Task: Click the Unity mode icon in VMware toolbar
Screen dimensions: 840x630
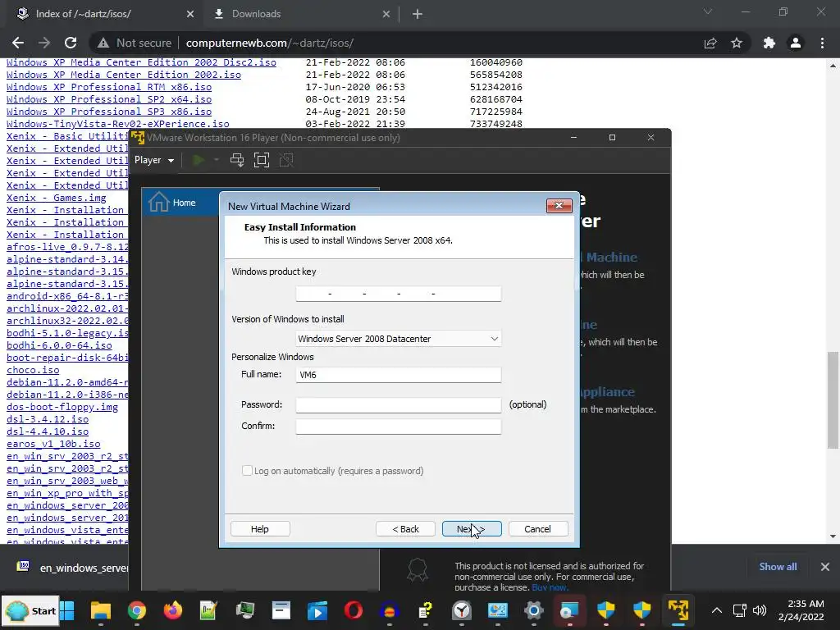Action: pos(286,160)
